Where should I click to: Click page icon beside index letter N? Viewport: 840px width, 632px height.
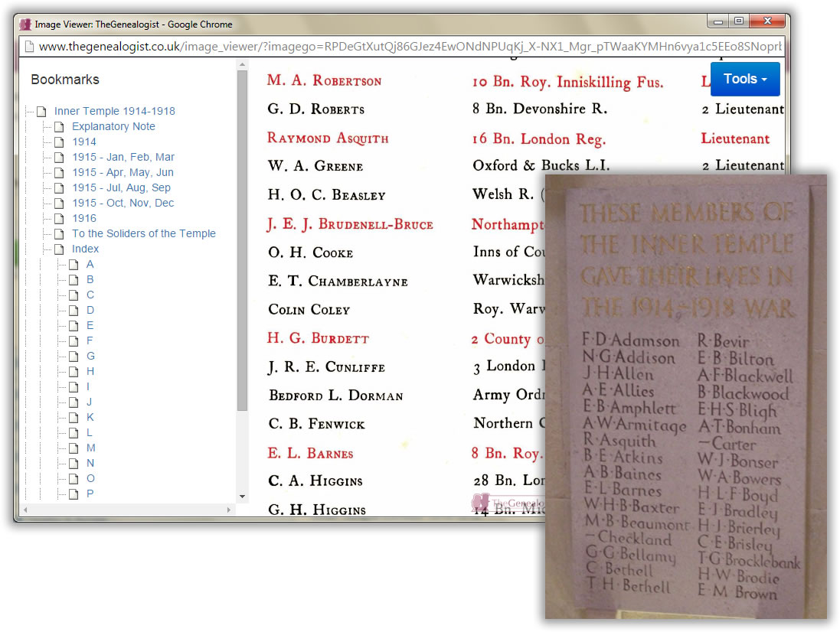pyautogui.click(x=74, y=464)
